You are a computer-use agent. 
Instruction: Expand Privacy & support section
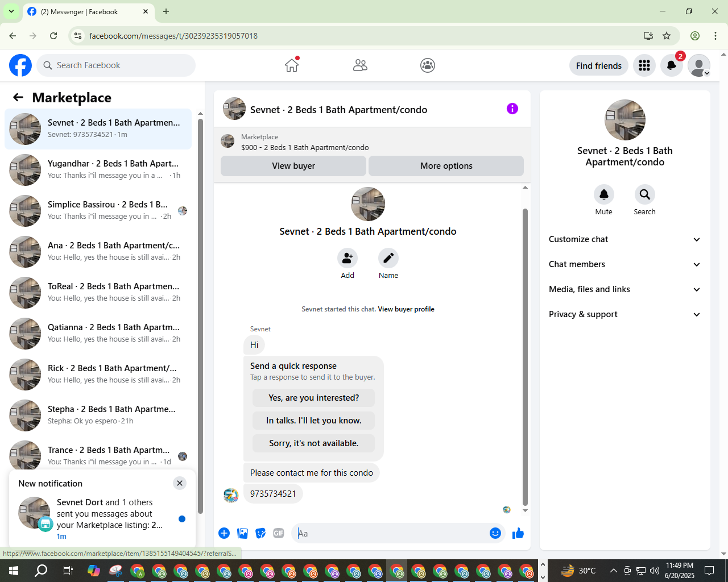pos(624,314)
